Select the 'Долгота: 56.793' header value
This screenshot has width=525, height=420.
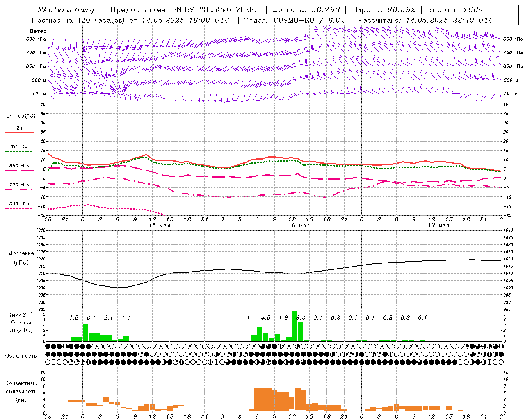point(306,10)
